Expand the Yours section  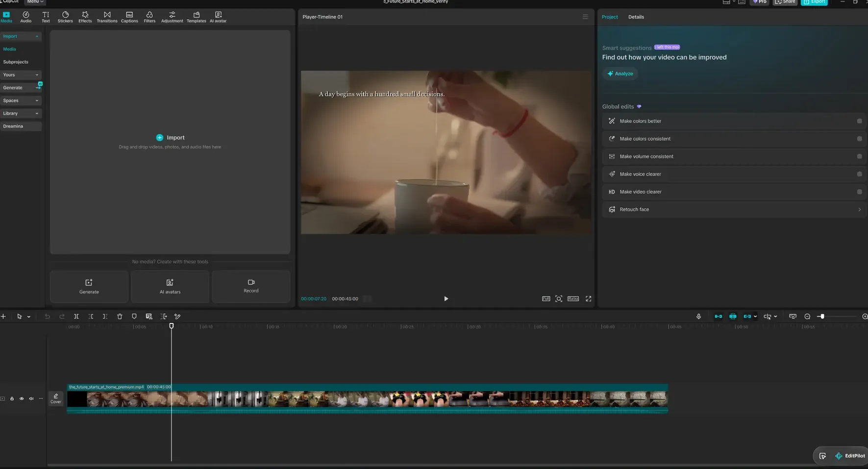(x=37, y=75)
